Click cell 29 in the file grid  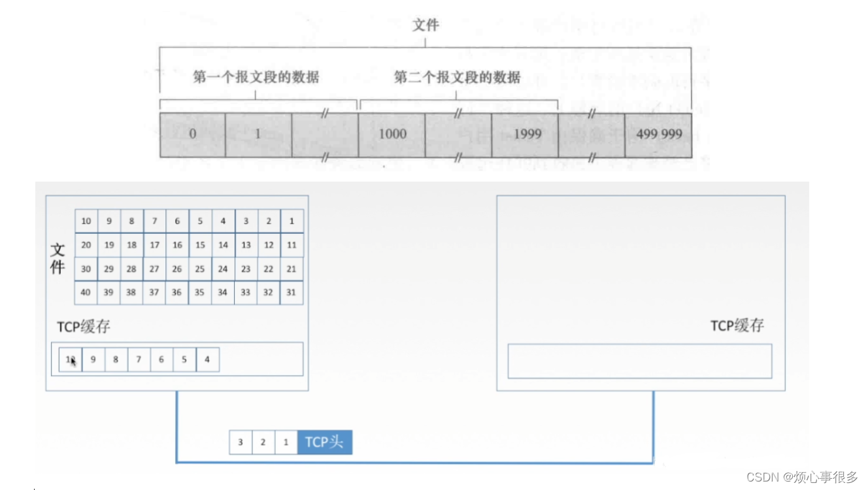108,269
